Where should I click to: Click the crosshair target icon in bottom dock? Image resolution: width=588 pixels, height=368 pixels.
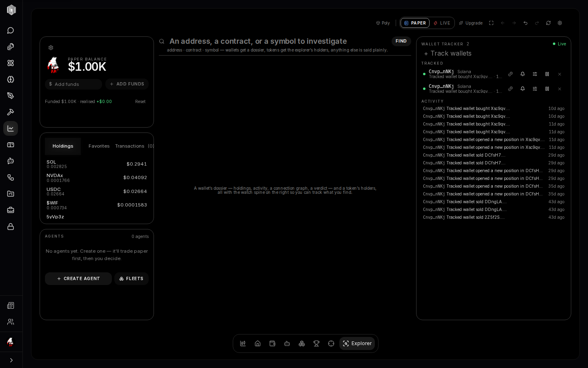[331, 343]
